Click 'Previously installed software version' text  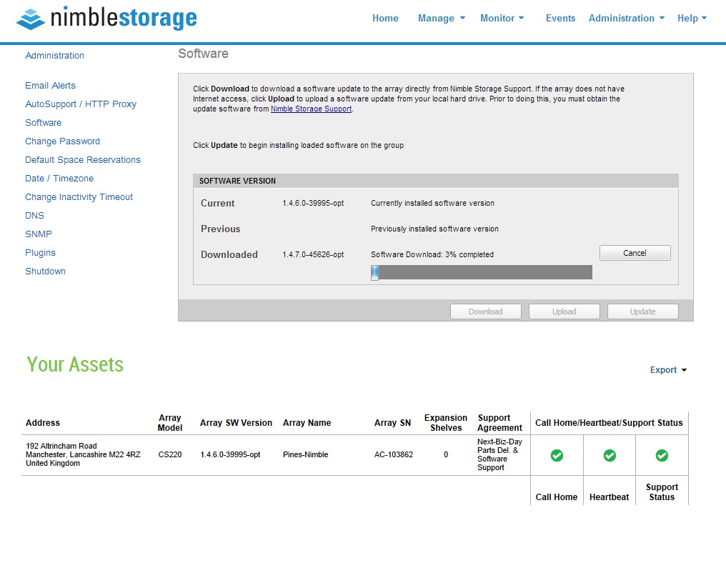click(434, 229)
